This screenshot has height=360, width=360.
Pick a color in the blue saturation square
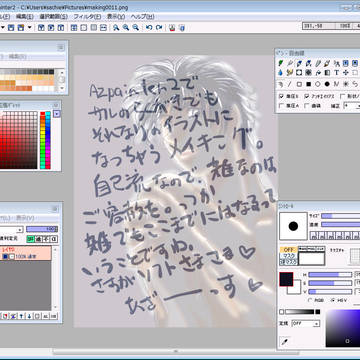pos(343,328)
